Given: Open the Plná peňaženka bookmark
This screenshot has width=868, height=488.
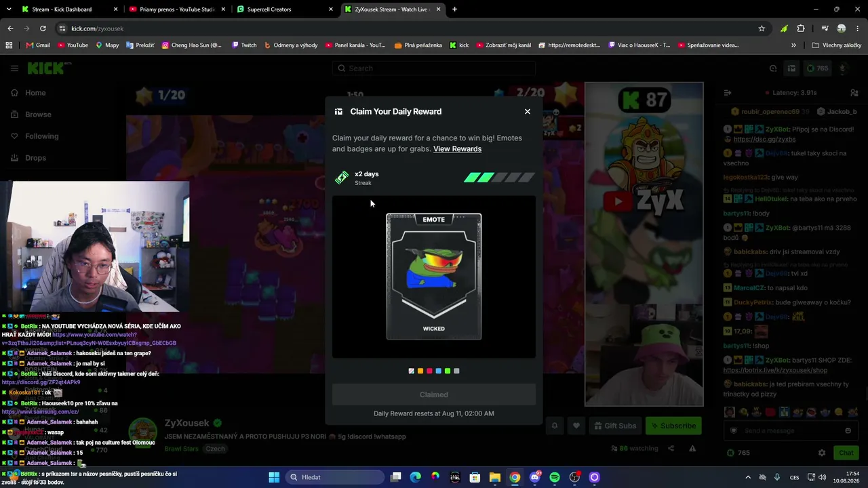Looking at the screenshot, I should click(418, 45).
